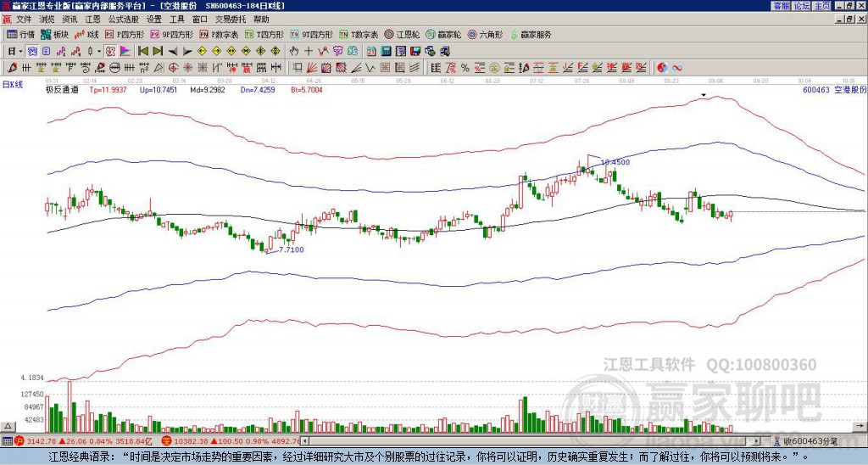
Task: Click the black left-arrow move icon
Action: click(x=173, y=52)
